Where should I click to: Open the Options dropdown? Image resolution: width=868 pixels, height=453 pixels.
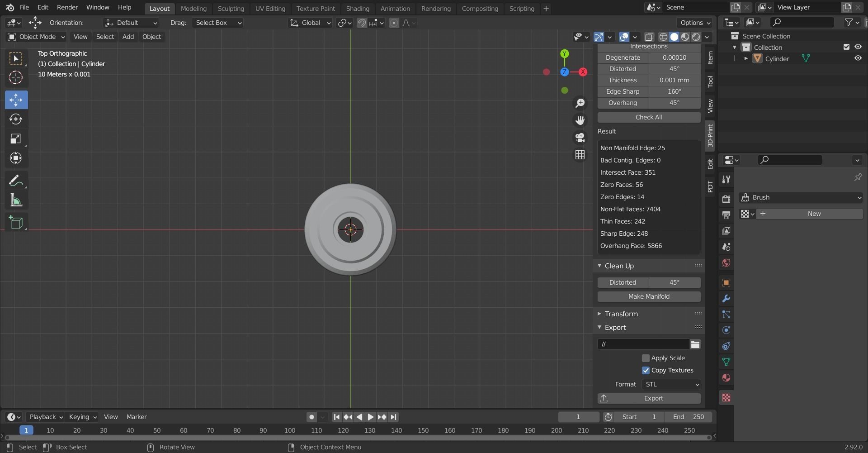click(x=695, y=23)
